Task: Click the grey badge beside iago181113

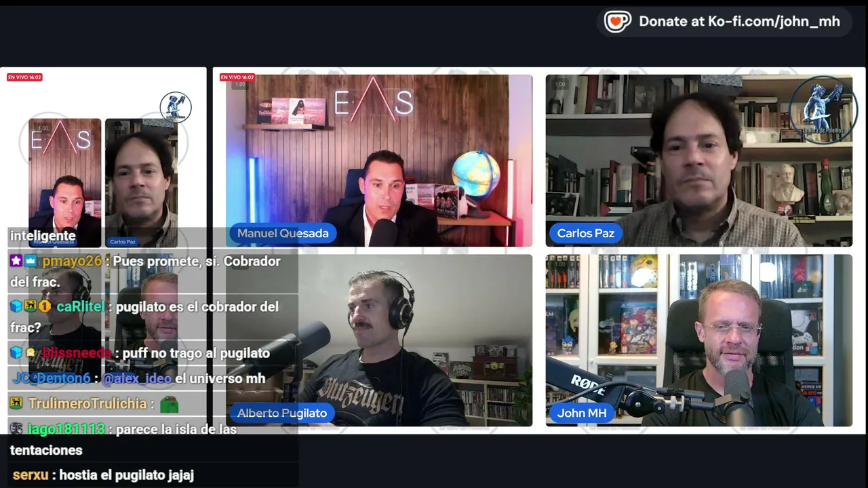Action: (x=16, y=429)
